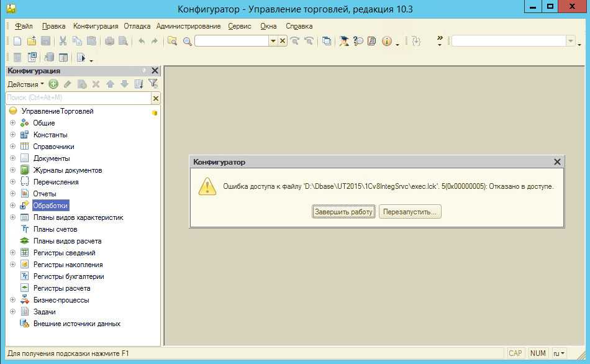Open the search combo box dropdown arrow
Screen dimensions: 590x364
[273, 41]
